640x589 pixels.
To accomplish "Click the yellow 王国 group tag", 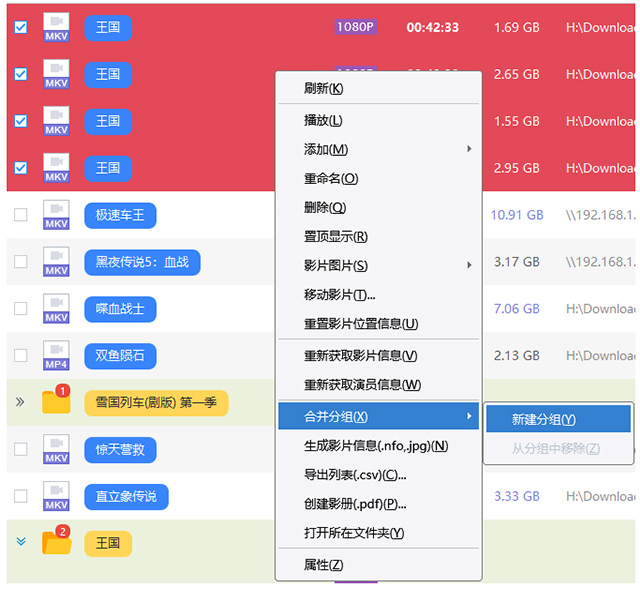I will 108,544.
